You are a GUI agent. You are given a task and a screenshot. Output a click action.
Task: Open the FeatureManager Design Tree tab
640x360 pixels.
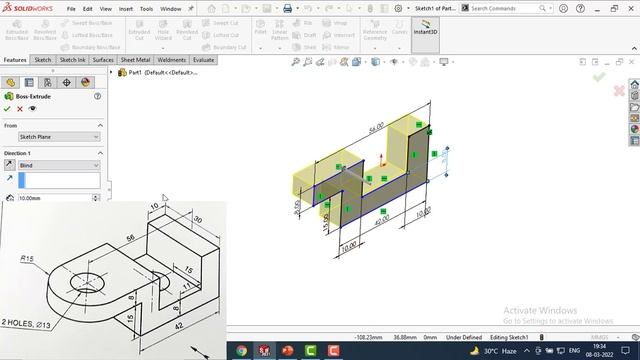(10, 82)
